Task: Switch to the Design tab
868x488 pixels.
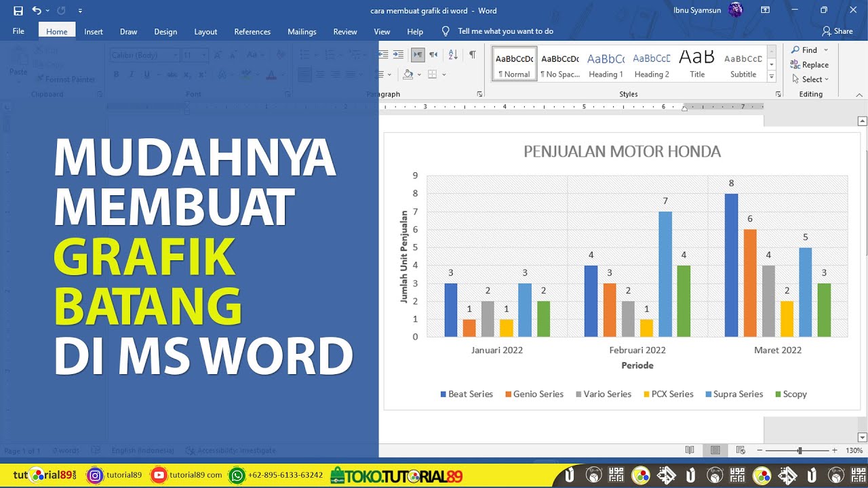Action: coord(165,31)
